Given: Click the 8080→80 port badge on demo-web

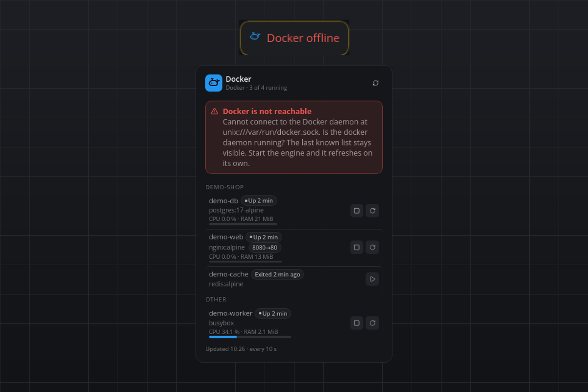Looking at the screenshot, I should (x=265, y=247).
